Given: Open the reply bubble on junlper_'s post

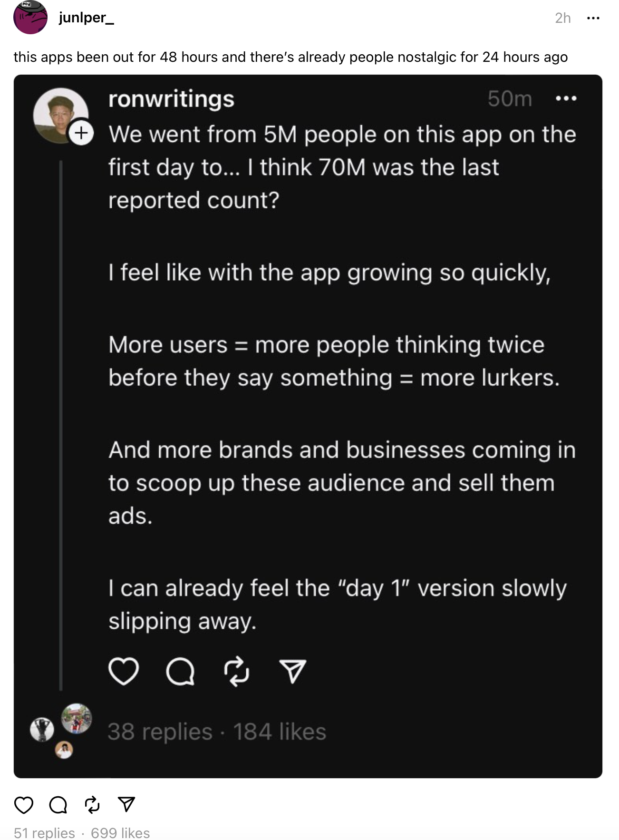Looking at the screenshot, I should (58, 805).
